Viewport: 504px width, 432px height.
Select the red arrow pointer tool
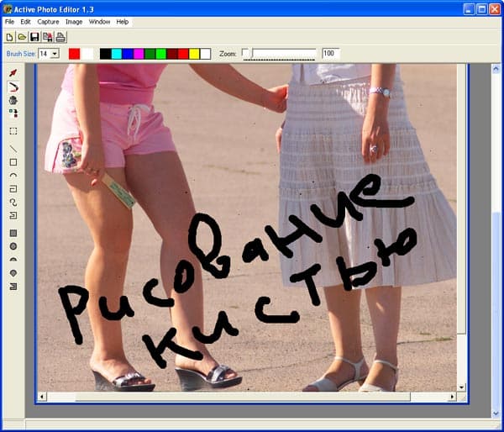13,73
